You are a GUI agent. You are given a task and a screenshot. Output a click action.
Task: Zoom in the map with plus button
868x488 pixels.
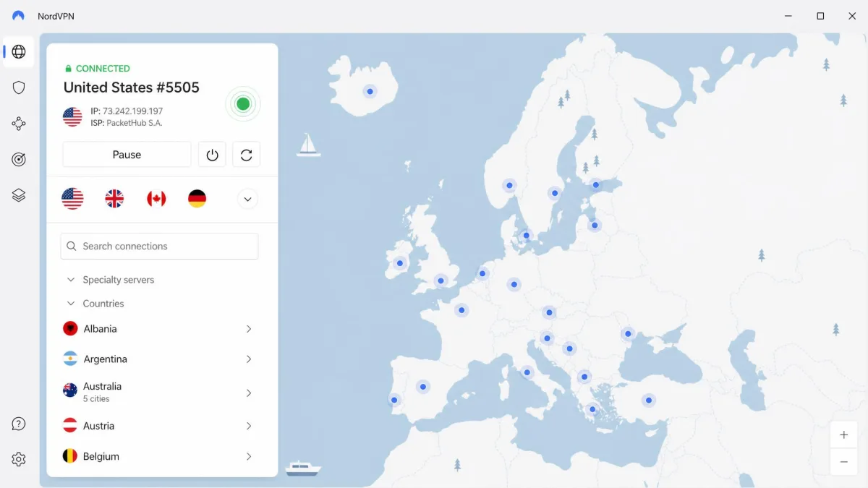pos(843,435)
